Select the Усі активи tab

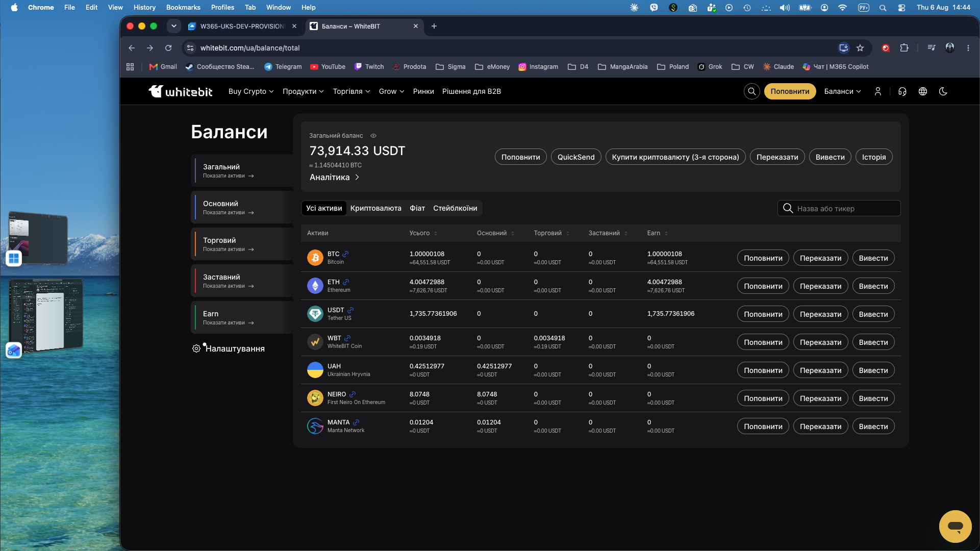[x=324, y=208]
